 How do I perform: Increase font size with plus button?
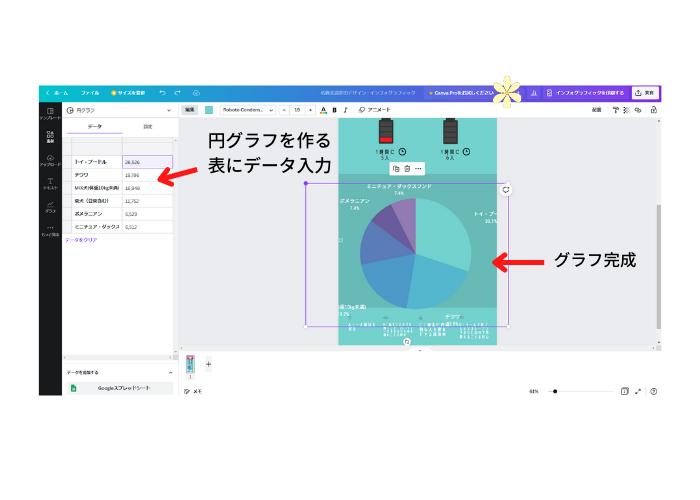click(310, 110)
